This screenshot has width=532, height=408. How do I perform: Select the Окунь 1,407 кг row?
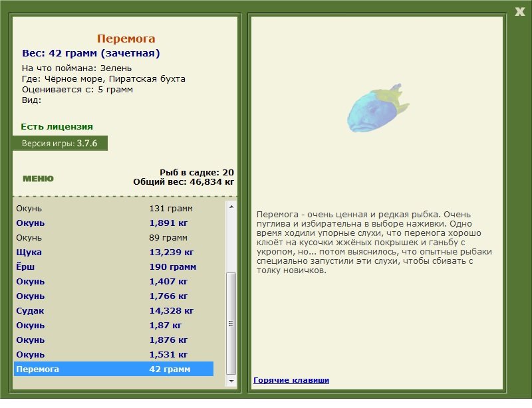click(114, 281)
